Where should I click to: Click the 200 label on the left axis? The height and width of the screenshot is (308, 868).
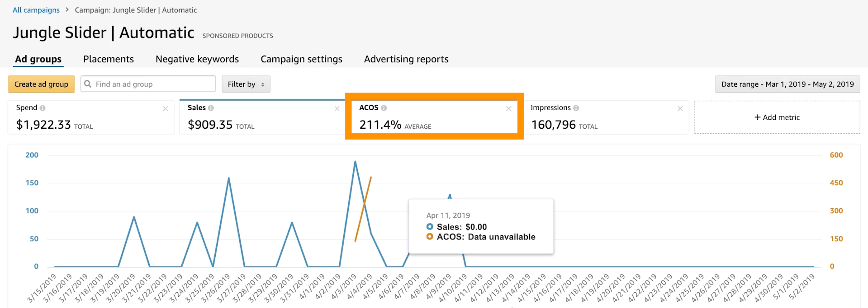pos(32,155)
